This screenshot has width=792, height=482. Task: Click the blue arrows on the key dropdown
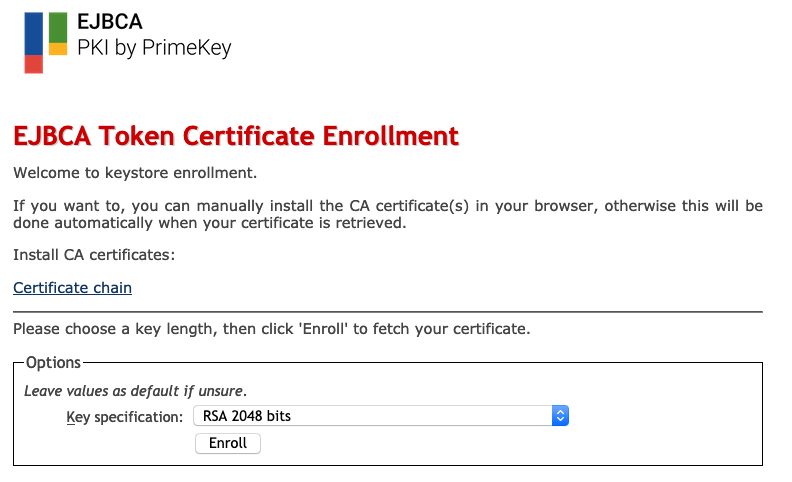(560, 415)
